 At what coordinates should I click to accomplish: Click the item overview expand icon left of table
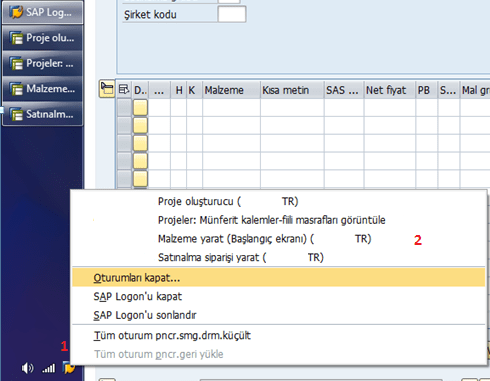point(107,89)
